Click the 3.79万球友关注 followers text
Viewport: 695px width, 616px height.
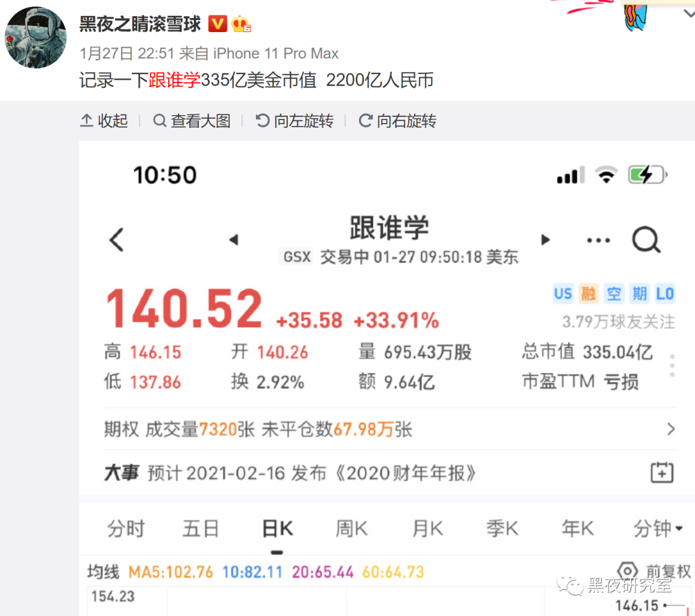click(x=619, y=322)
